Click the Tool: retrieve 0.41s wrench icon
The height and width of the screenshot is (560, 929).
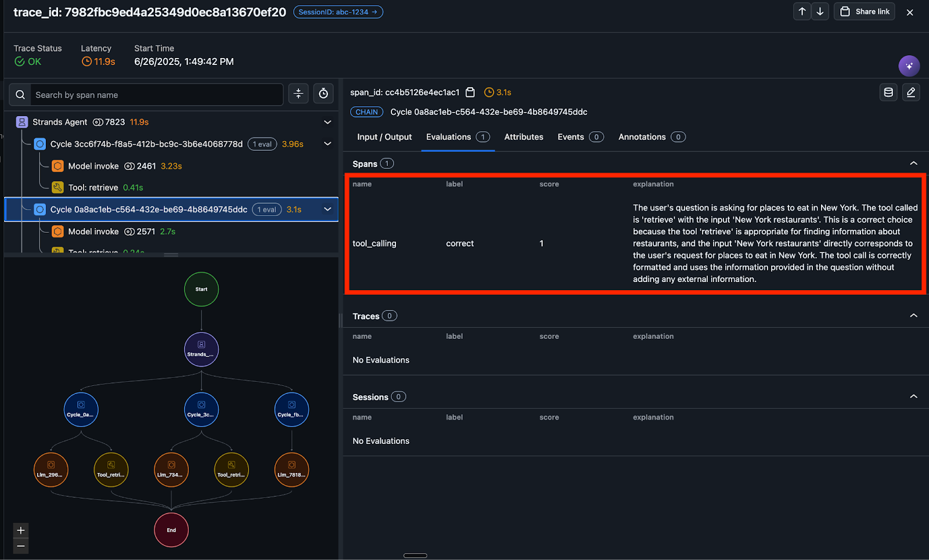point(57,187)
